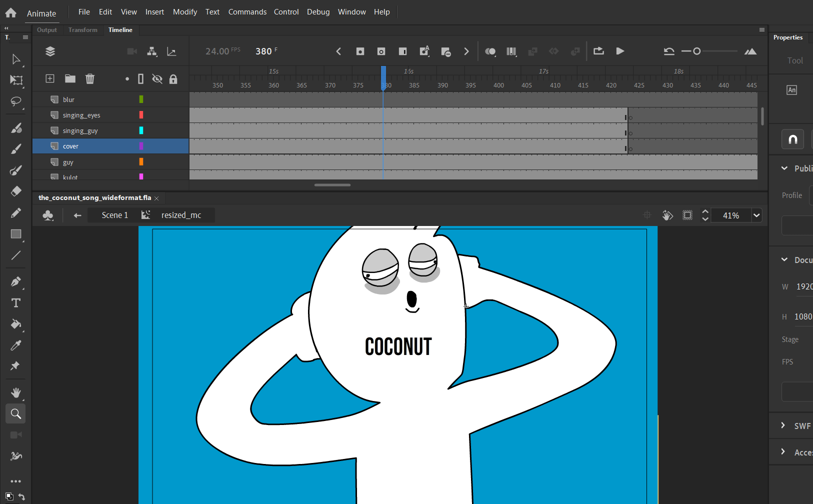Click the cover layer purple color swatch
Viewport: 813px width, 504px height.
click(x=141, y=146)
